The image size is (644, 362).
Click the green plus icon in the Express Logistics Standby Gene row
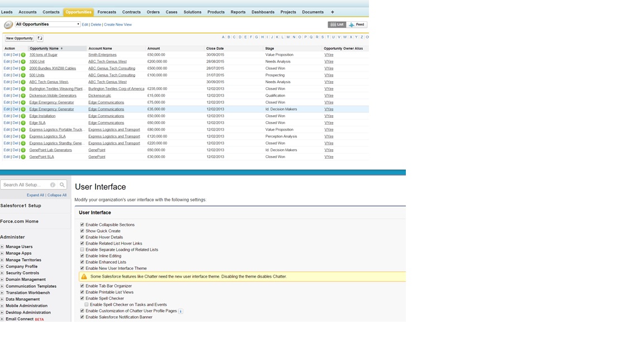[23, 143]
